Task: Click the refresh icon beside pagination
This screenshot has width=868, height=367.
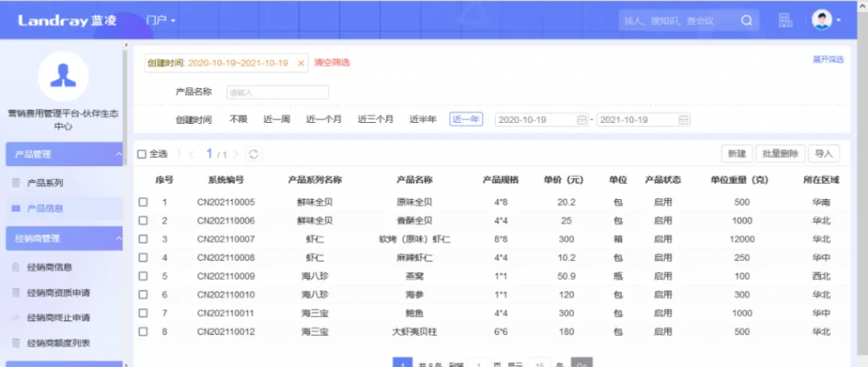Action: [x=253, y=154]
